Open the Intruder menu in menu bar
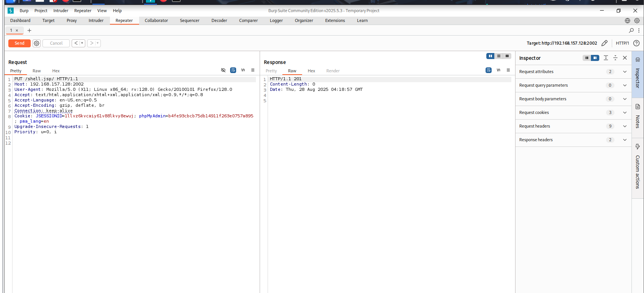 (61, 11)
